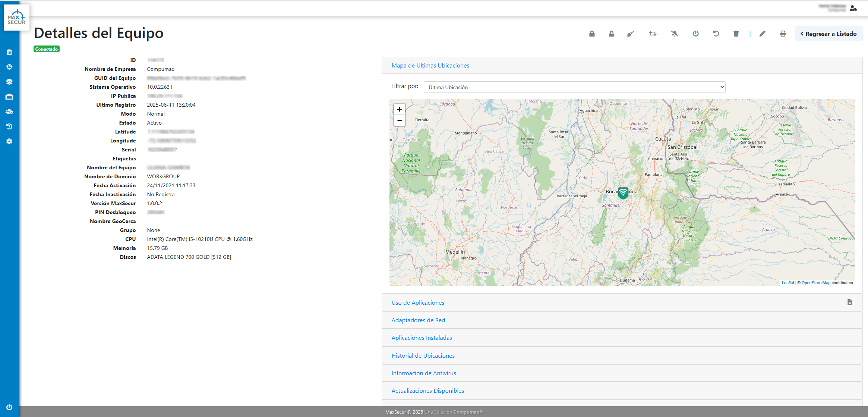
Task: Expand Aplicaciones Instaladas section
Action: (422, 338)
